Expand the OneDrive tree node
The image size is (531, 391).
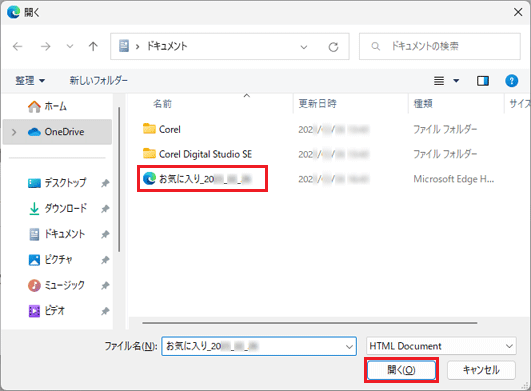(x=14, y=132)
